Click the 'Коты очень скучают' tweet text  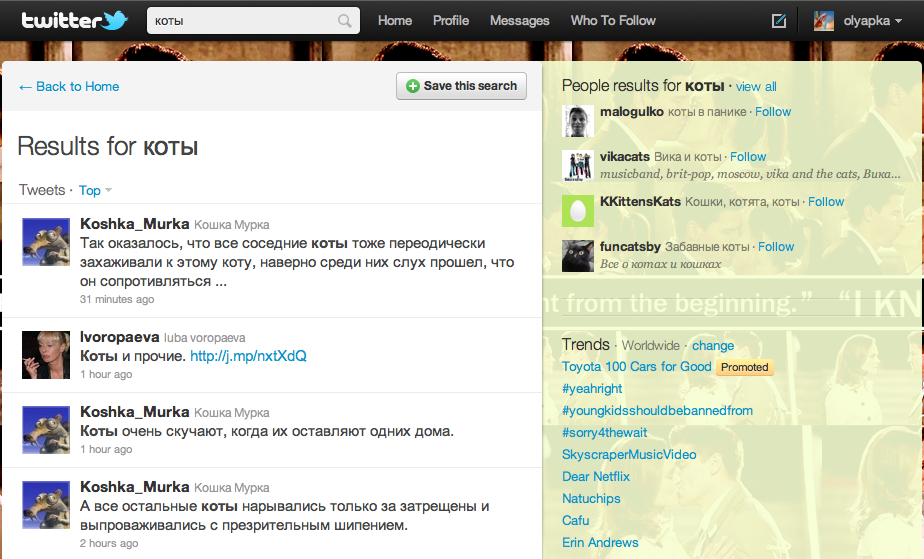[267, 431]
